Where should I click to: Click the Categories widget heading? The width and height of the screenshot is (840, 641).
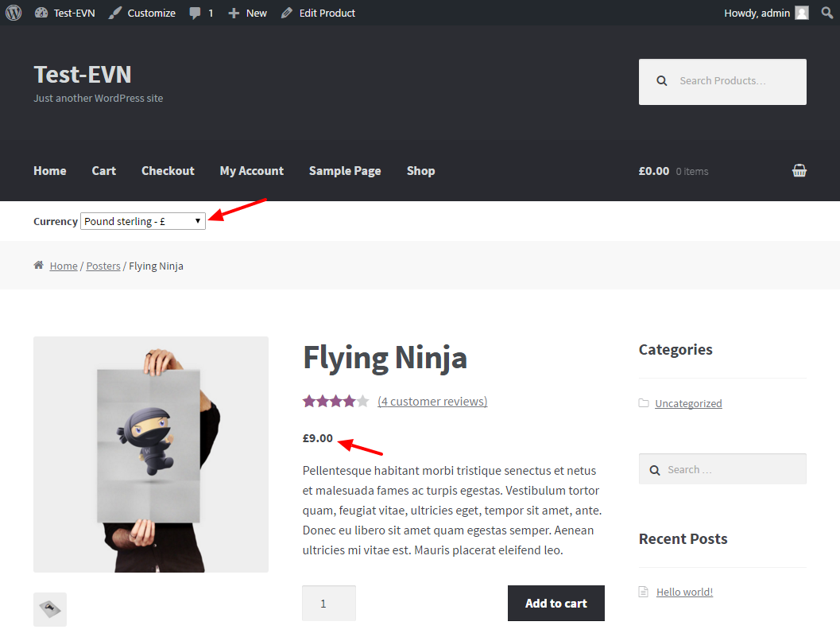pos(675,349)
